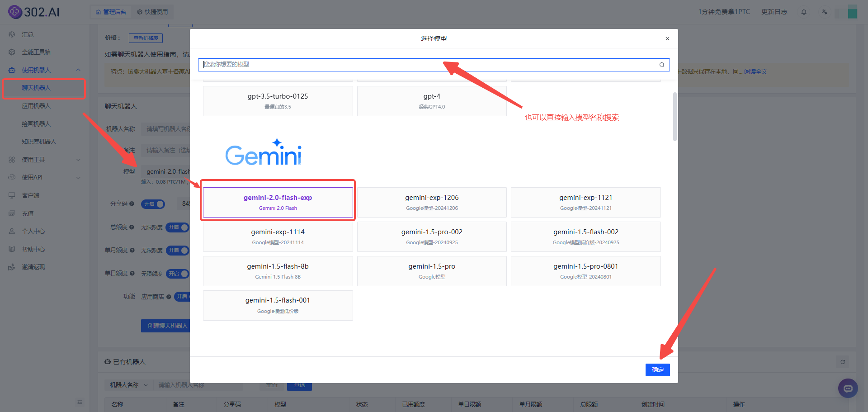Click the 使用机器人 robot icon
The width and height of the screenshot is (868, 412).
tap(12, 70)
